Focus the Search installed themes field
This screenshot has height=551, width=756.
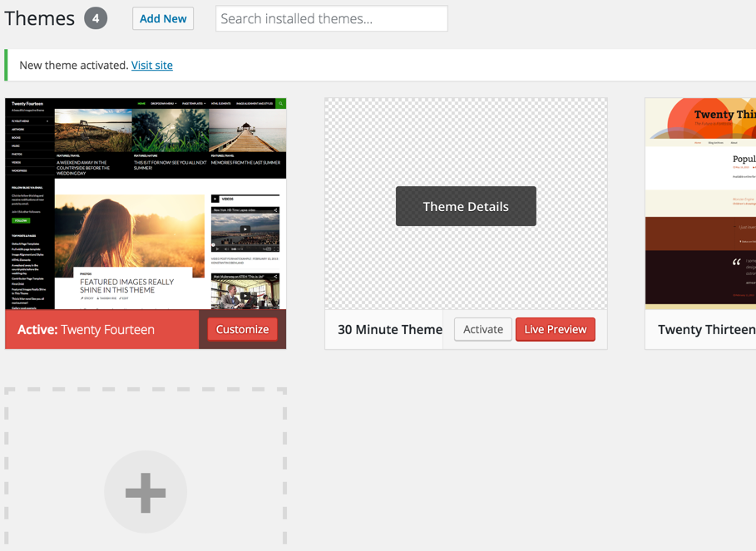coord(332,19)
